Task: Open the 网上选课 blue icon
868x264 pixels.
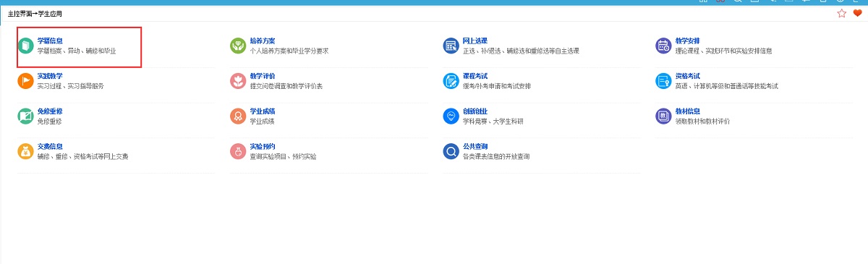Action: (x=451, y=46)
